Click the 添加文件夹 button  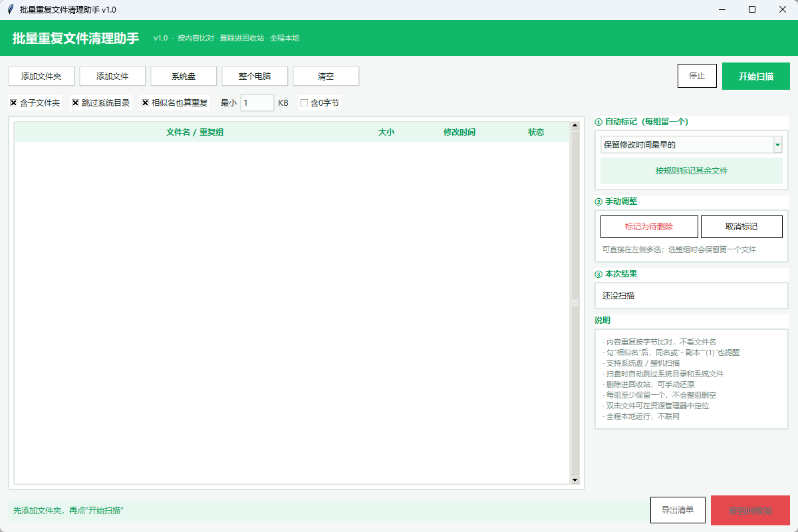(41, 76)
